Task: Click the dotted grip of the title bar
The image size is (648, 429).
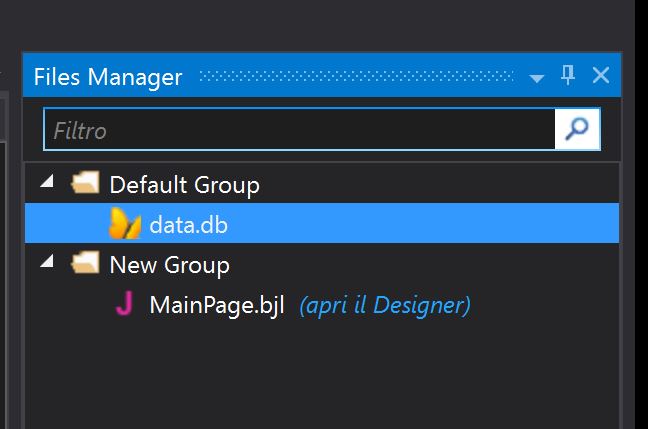Action: (357, 77)
